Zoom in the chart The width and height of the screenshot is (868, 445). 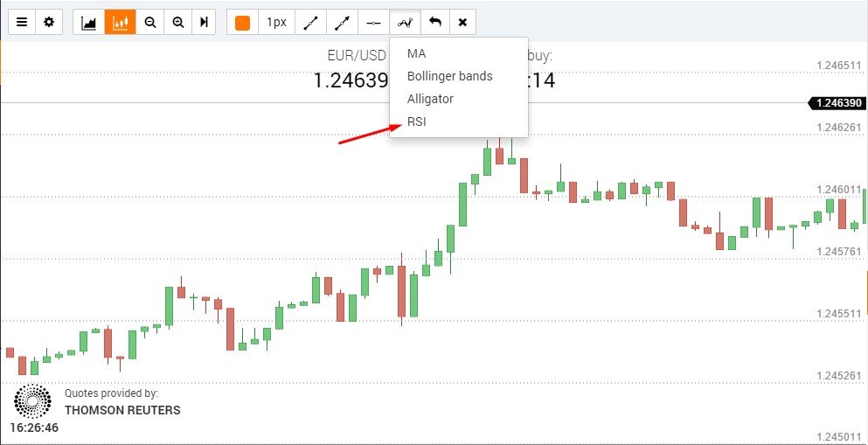[178, 22]
